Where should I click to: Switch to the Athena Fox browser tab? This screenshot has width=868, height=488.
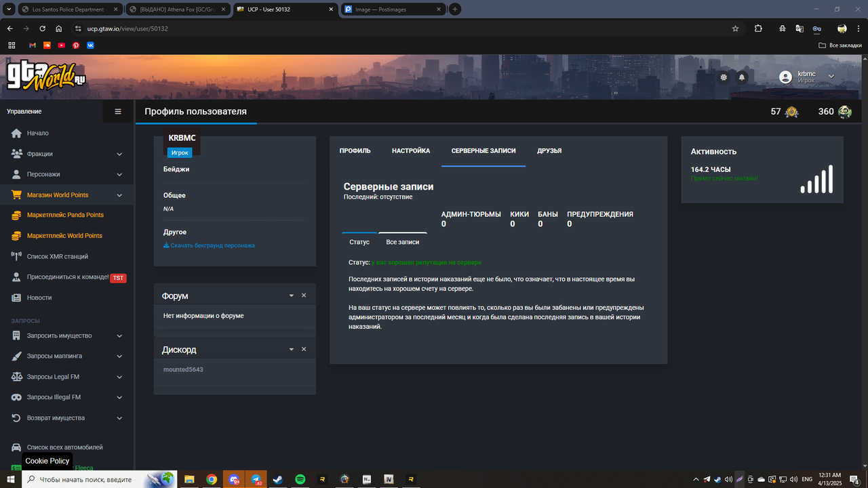coord(178,9)
